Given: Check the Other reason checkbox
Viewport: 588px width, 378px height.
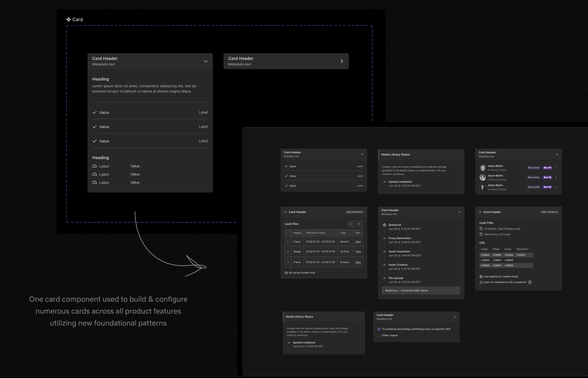Looking at the screenshot, I should [379, 335].
